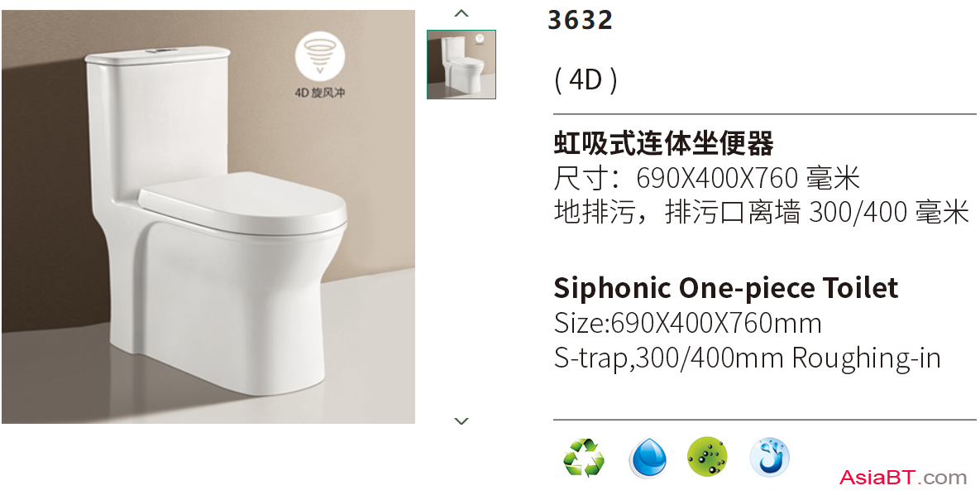Click the (4D) series label
980x495 pixels.
[x=586, y=80]
